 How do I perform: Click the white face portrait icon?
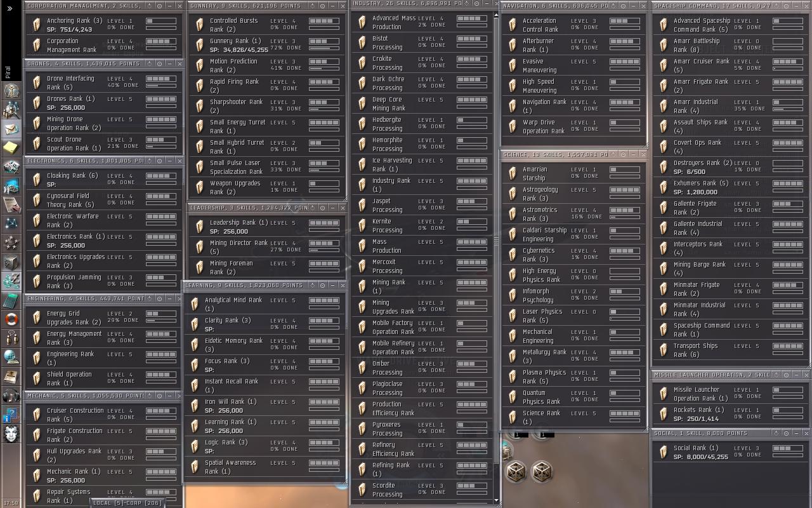point(11,434)
